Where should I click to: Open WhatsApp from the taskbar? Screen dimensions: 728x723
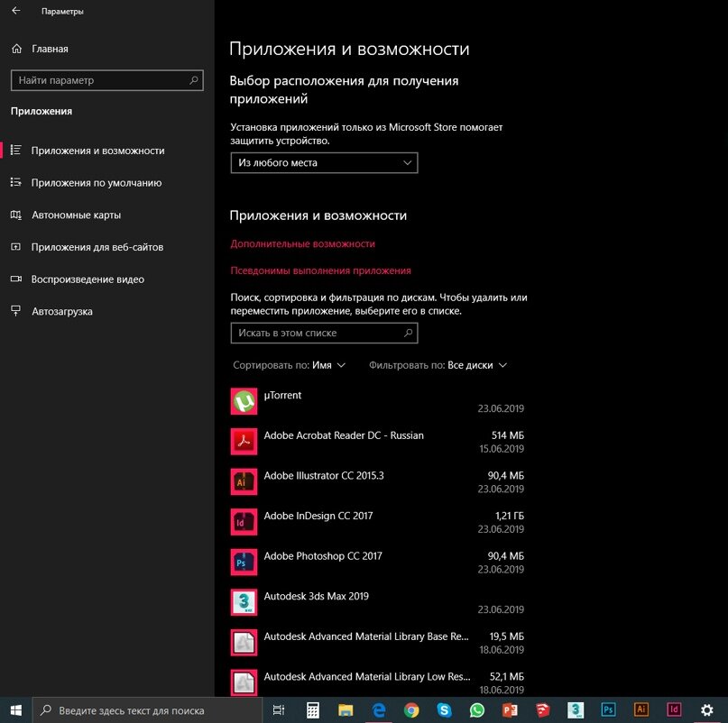click(x=477, y=710)
